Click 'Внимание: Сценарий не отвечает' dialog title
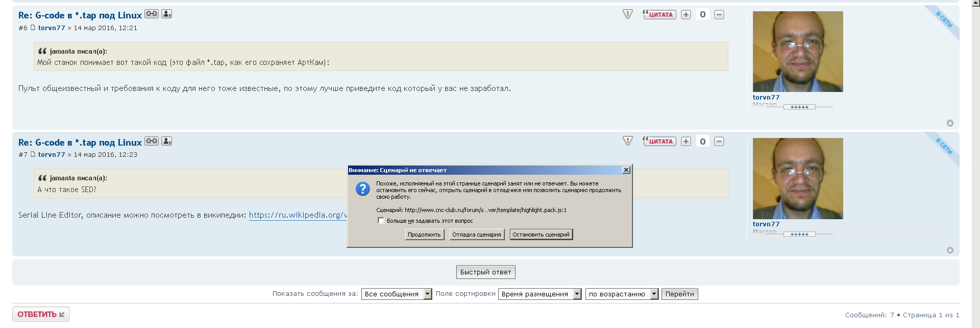 [x=398, y=170]
